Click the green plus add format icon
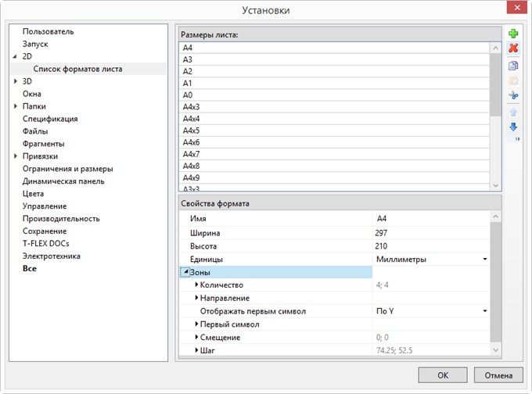The image size is (532, 394). [513, 34]
